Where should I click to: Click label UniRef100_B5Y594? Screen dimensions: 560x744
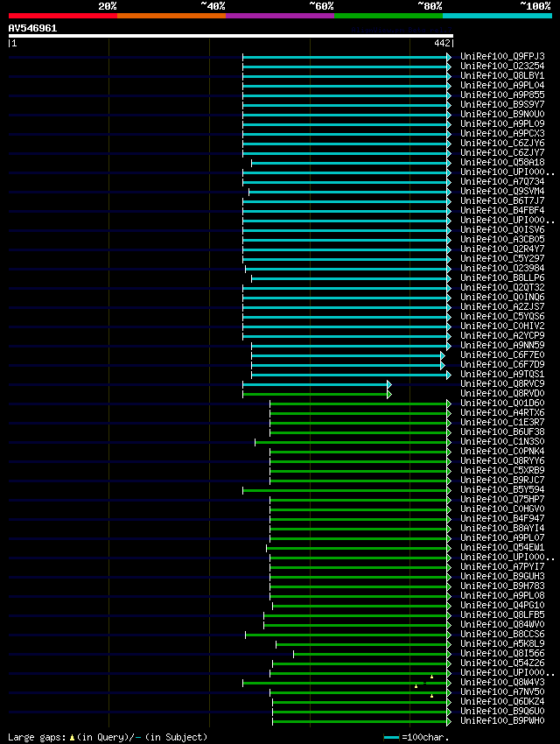[x=502, y=489]
